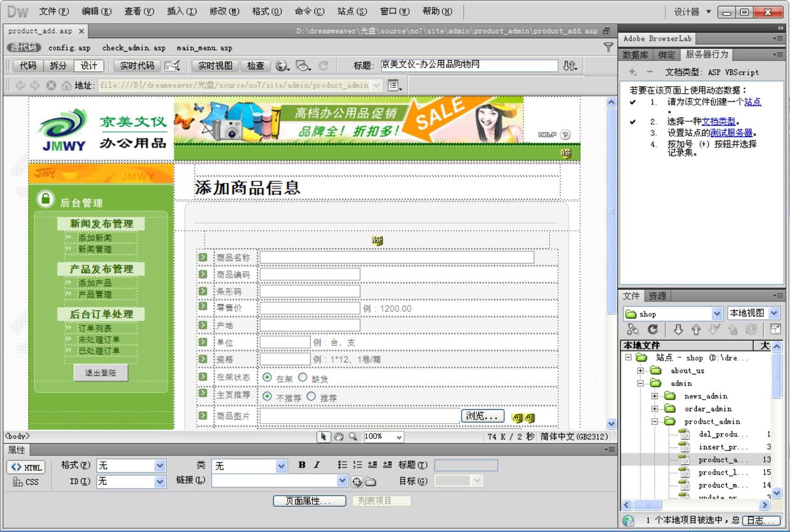The image size is (790, 532).
Task: Click the 日志... button
Action: pos(761,521)
